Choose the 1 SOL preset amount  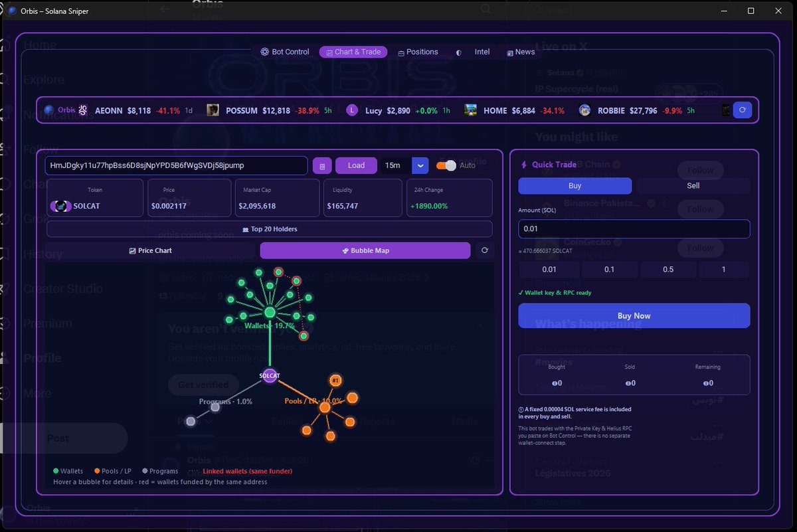pyautogui.click(x=724, y=270)
